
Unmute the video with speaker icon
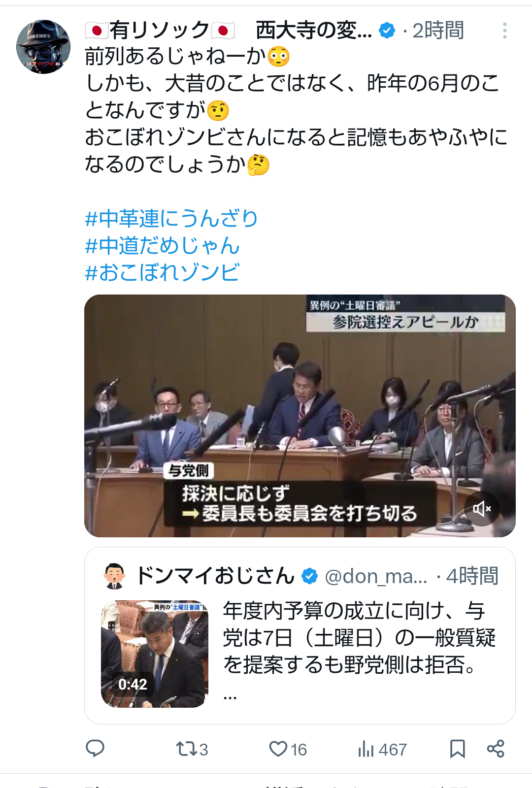pyautogui.click(x=482, y=509)
